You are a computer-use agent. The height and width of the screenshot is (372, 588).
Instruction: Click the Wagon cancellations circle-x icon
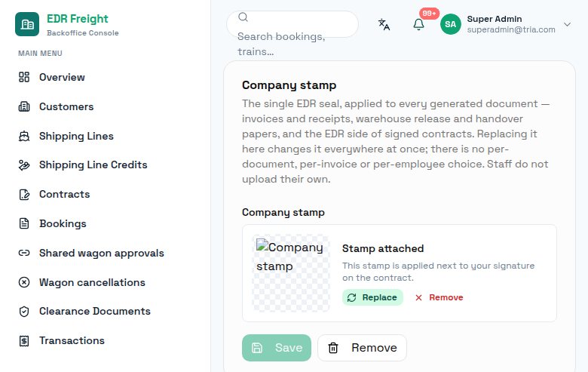tap(24, 282)
